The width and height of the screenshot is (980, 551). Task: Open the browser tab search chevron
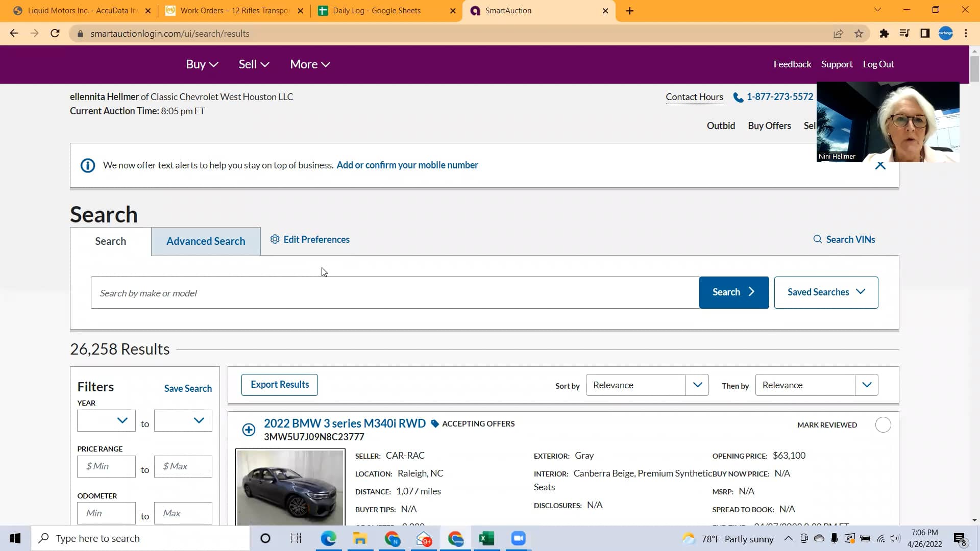click(877, 10)
